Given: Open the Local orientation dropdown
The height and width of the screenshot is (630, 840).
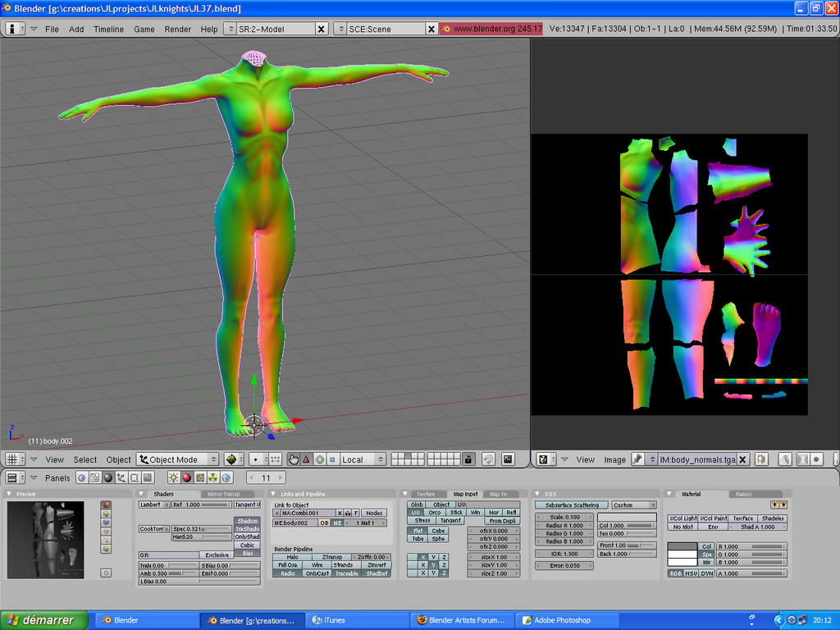Looking at the screenshot, I should point(363,459).
